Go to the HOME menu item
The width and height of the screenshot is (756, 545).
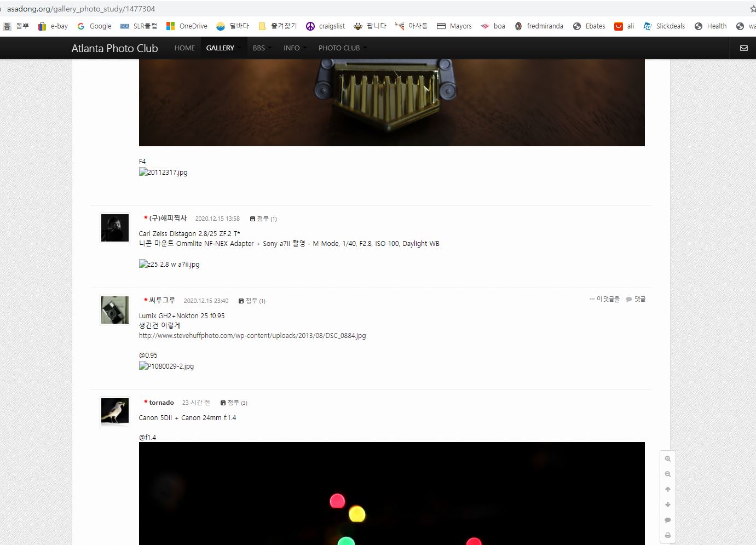point(184,48)
